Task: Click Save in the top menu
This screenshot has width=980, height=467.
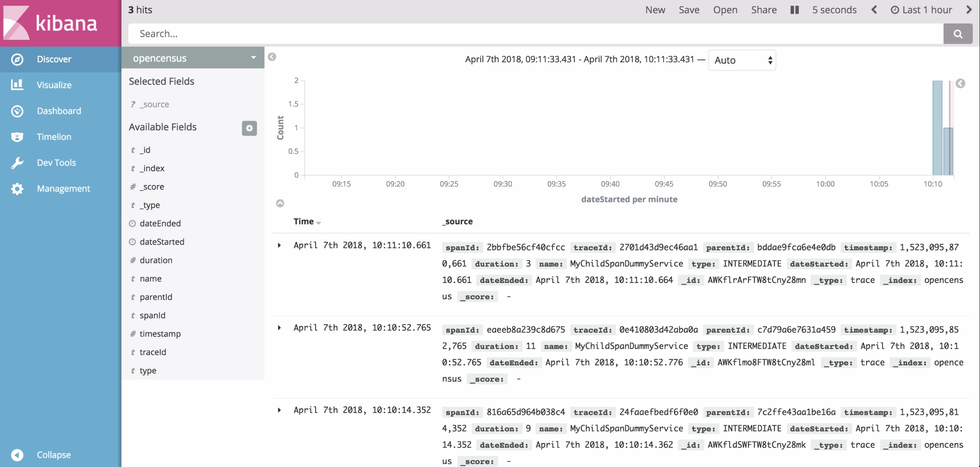Action: coord(689,10)
